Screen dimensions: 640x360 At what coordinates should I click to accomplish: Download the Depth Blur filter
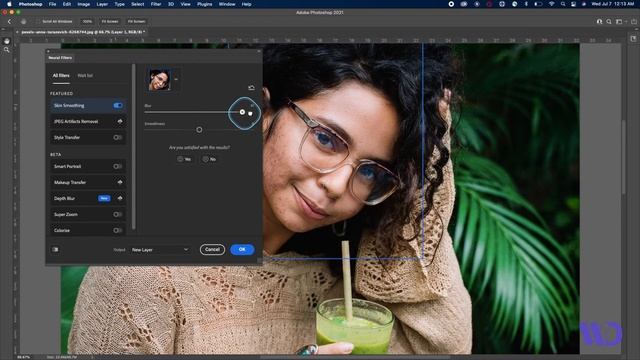click(x=120, y=198)
